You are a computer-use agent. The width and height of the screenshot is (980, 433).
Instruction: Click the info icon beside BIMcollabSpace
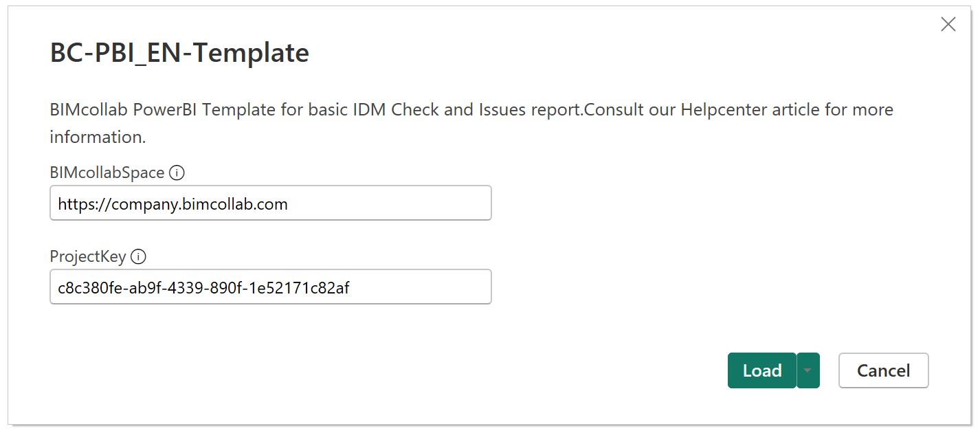pos(177,173)
